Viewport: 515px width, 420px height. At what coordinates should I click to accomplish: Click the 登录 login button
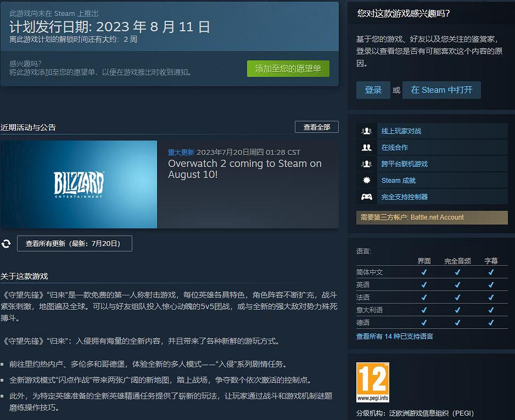373,90
